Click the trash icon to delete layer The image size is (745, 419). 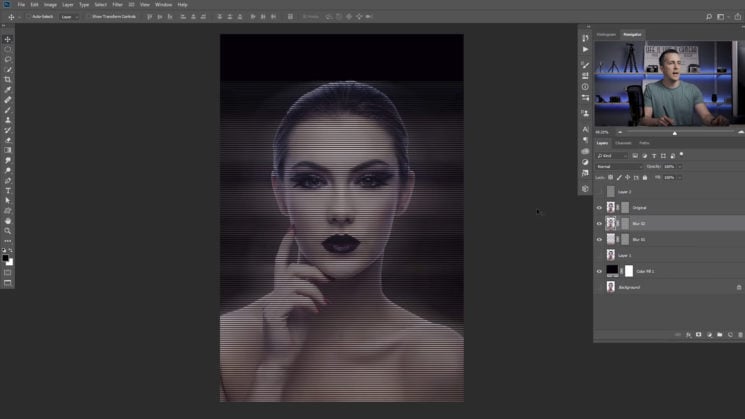pyautogui.click(x=740, y=334)
